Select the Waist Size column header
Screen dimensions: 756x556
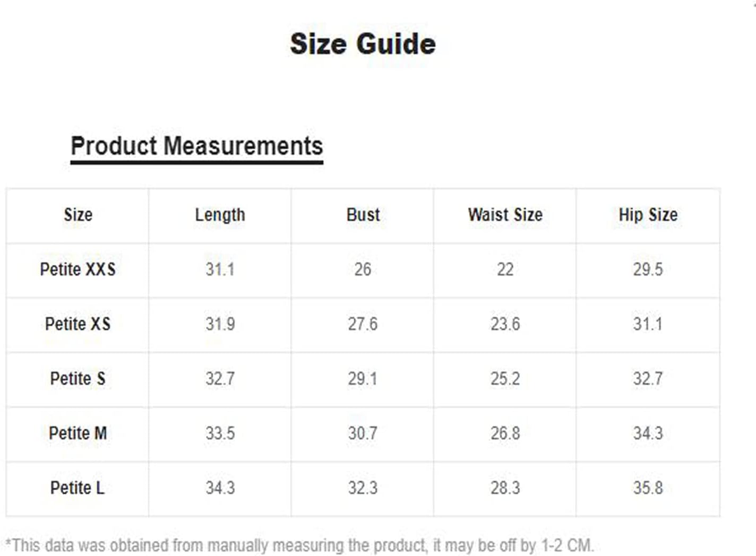point(505,215)
